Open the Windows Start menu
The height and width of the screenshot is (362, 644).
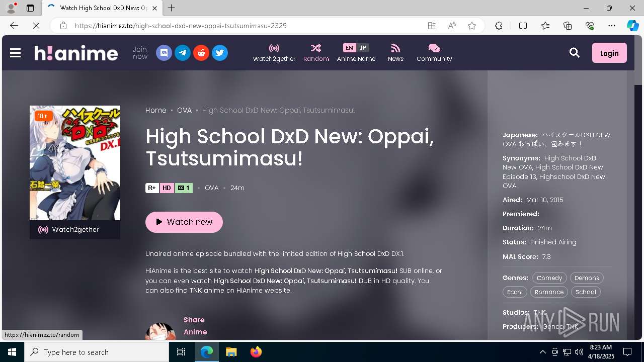click(x=12, y=352)
